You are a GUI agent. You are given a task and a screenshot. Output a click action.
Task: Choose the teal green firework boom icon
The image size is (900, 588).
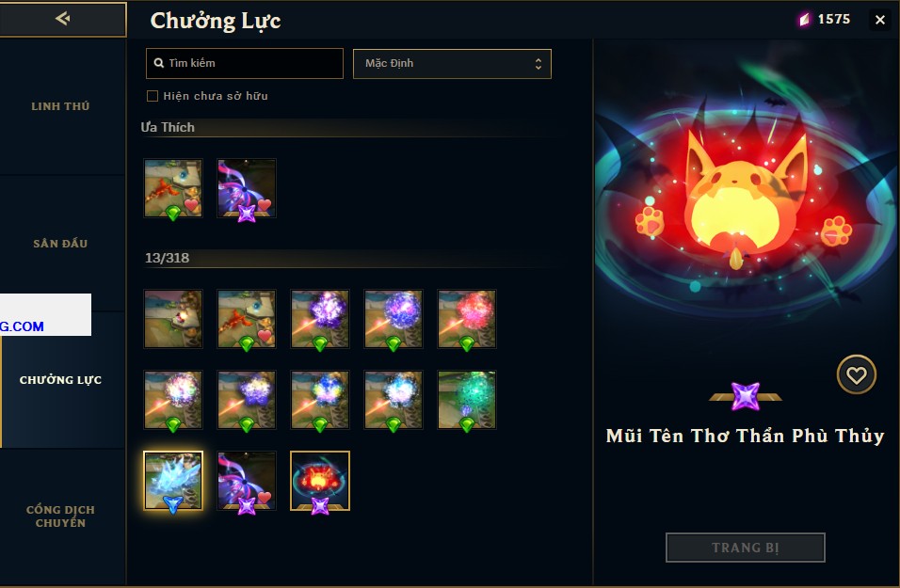[x=467, y=400]
